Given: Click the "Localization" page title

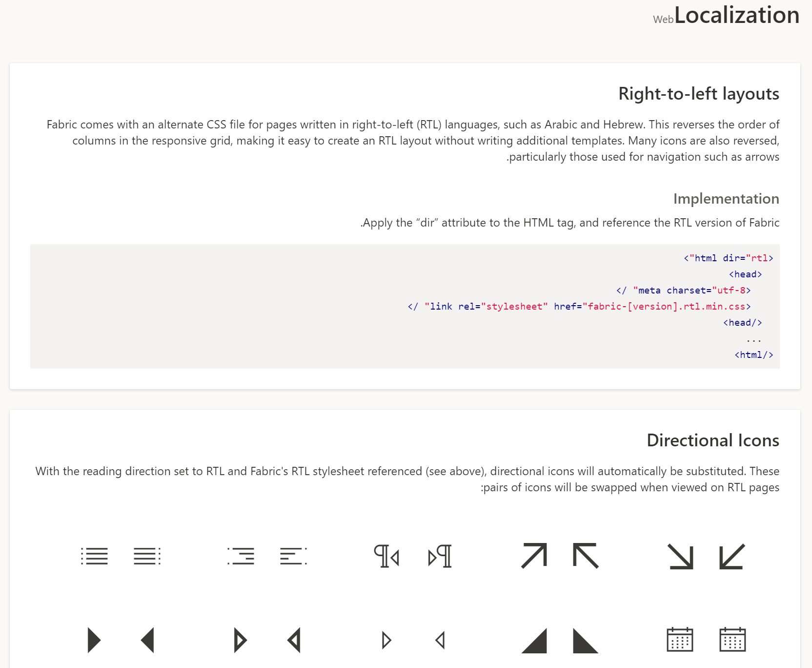Looking at the screenshot, I should click(x=737, y=15).
